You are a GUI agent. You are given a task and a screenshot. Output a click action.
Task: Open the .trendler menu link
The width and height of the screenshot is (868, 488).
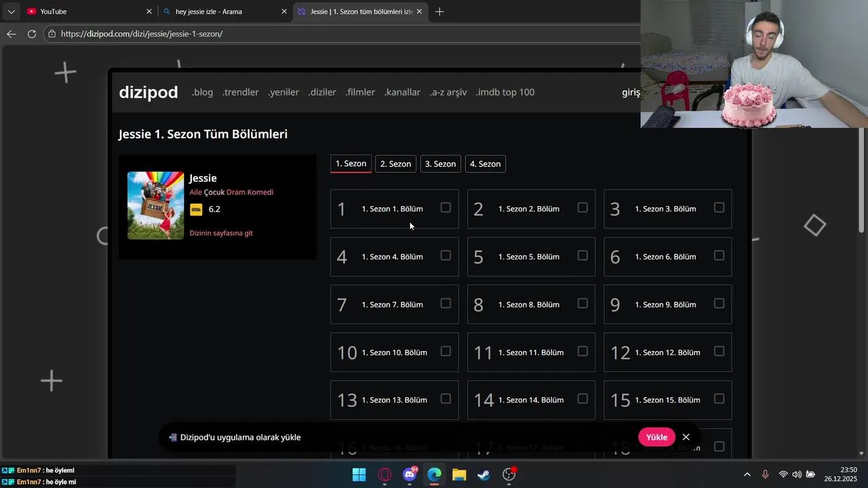point(240,92)
